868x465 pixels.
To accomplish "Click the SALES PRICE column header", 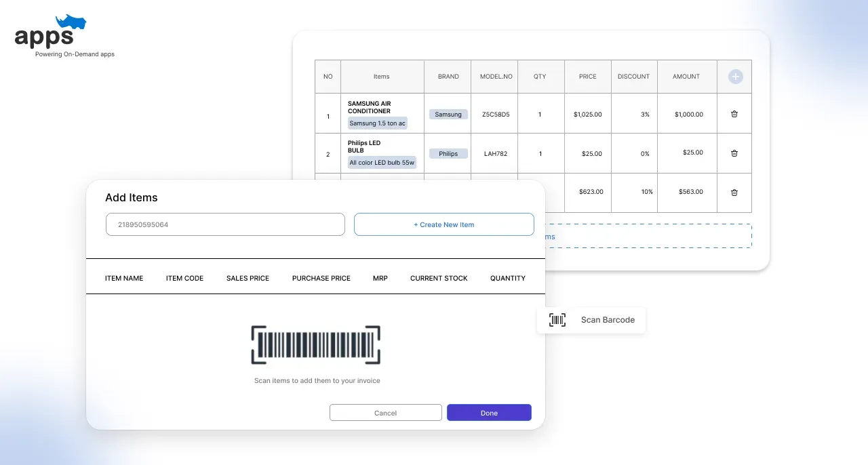I will click(x=248, y=278).
